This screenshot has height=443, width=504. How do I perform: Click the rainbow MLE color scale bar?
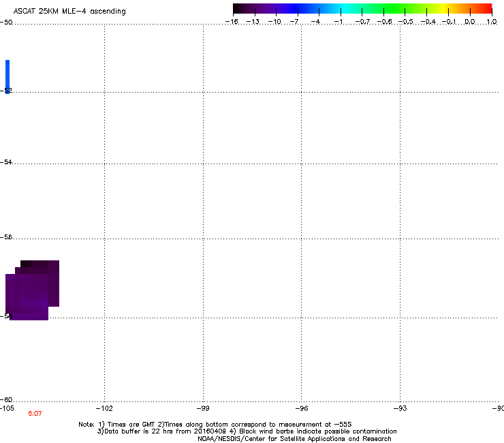pyautogui.click(x=362, y=9)
